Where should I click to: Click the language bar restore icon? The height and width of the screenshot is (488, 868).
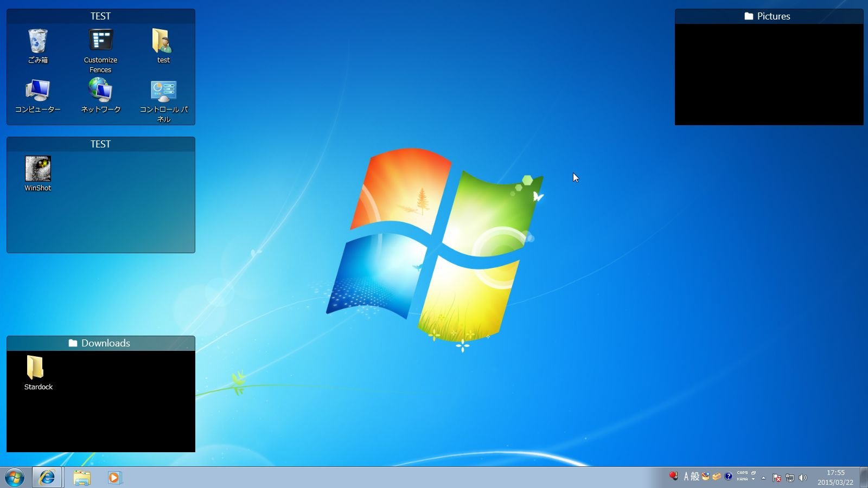(754, 473)
